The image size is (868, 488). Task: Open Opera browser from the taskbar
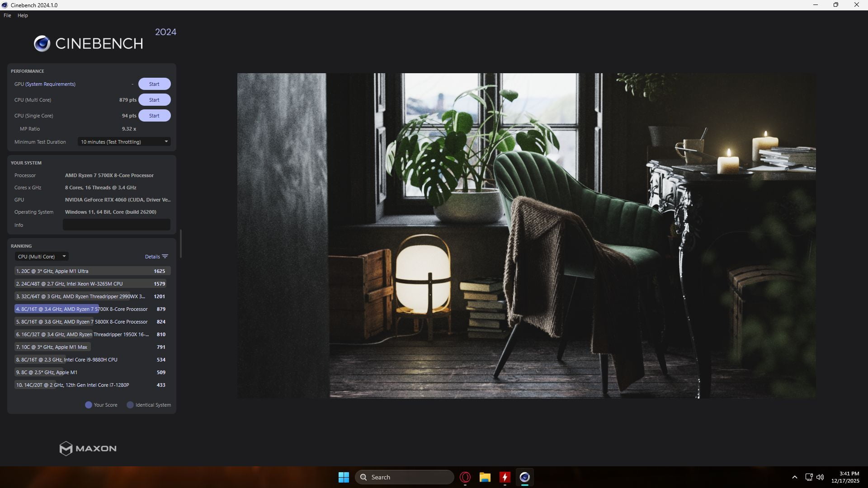pos(465,477)
